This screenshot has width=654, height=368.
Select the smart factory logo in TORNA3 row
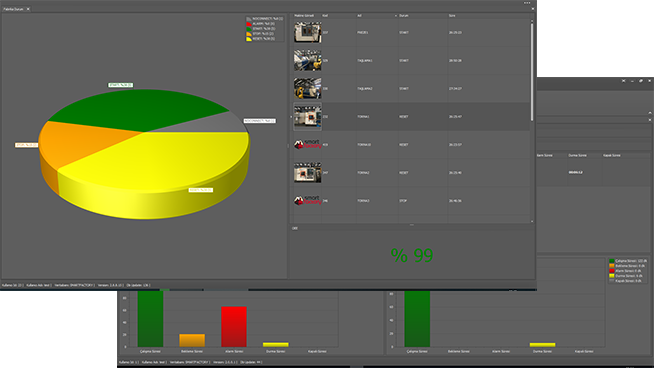coord(307,201)
